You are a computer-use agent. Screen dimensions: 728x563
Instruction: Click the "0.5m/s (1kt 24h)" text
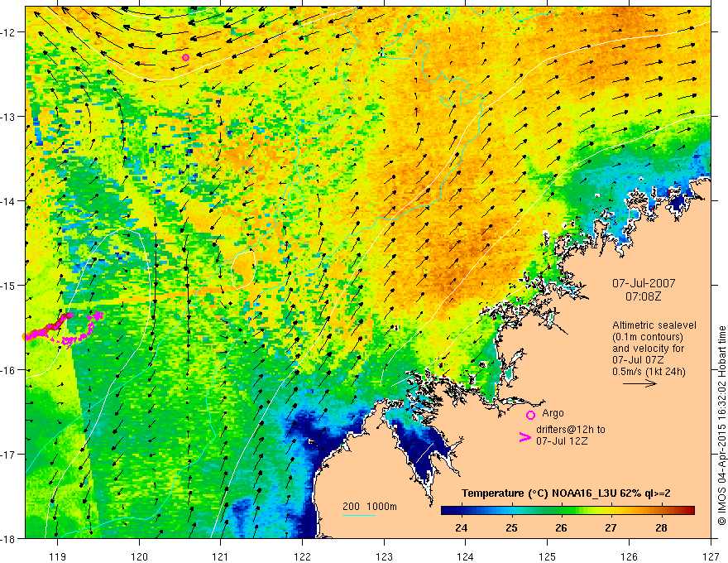point(649,371)
